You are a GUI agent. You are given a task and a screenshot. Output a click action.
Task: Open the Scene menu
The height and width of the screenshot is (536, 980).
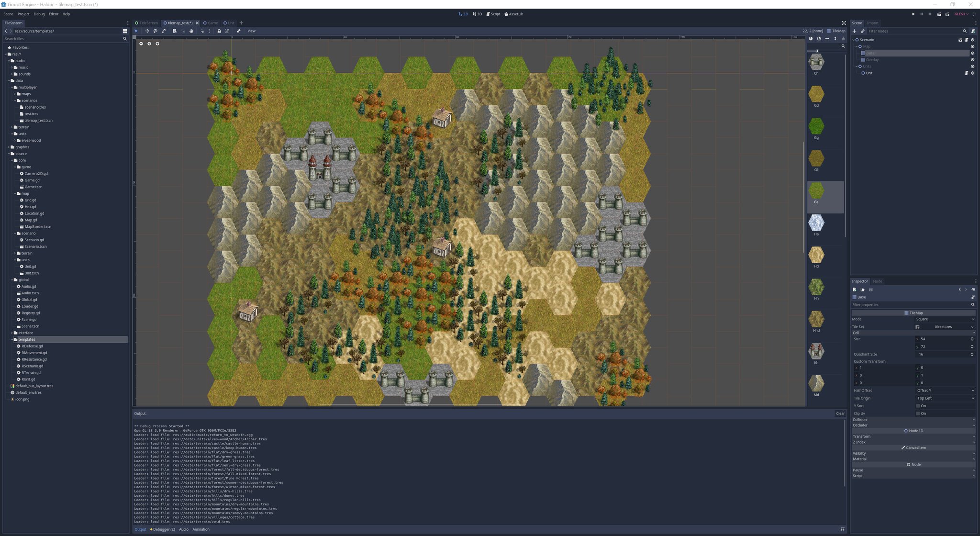click(9, 14)
